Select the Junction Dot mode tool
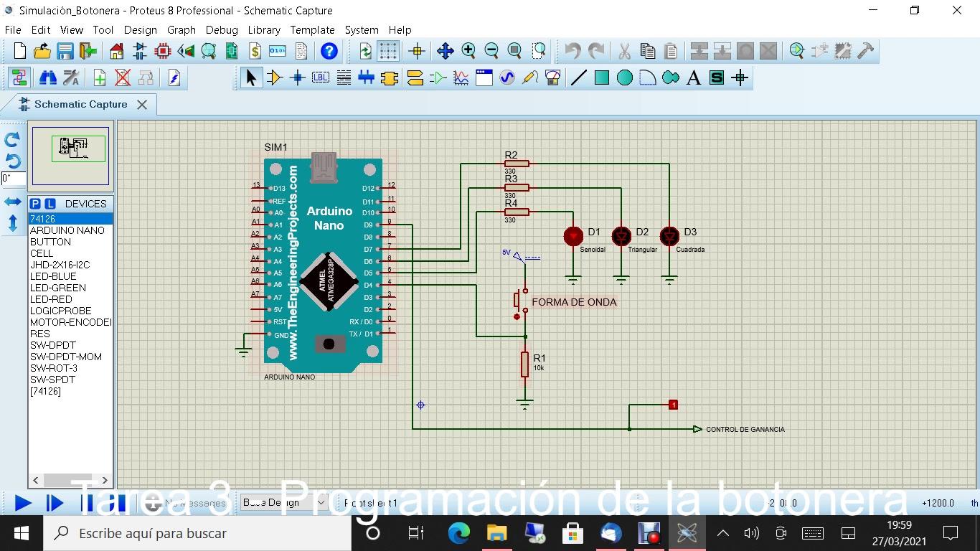 [x=298, y=78]
